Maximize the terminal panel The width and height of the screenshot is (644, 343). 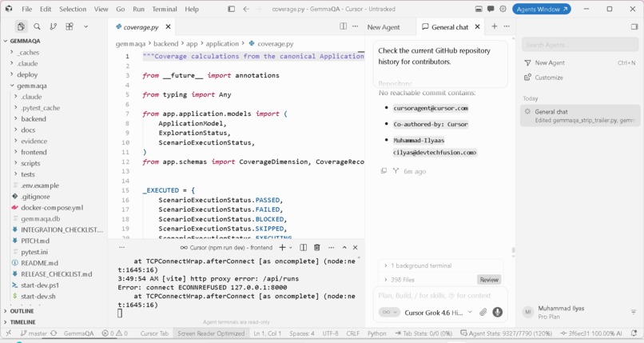344,247
